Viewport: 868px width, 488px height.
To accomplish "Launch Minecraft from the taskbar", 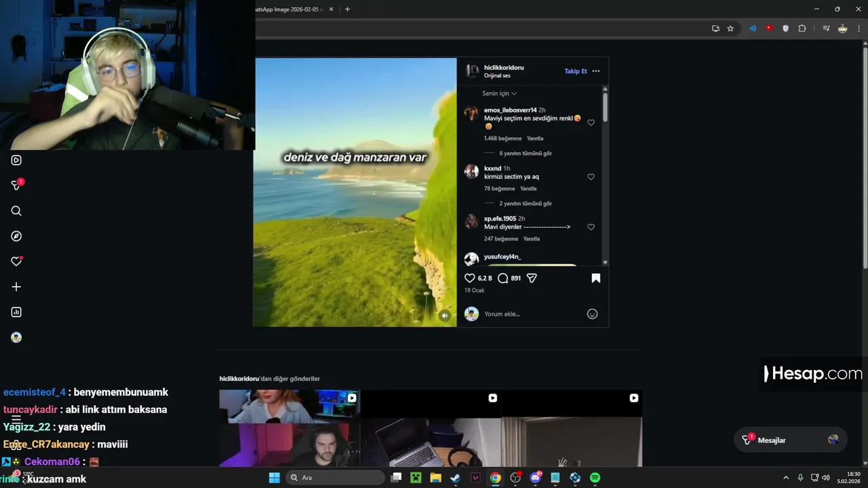I will (416, 478).
